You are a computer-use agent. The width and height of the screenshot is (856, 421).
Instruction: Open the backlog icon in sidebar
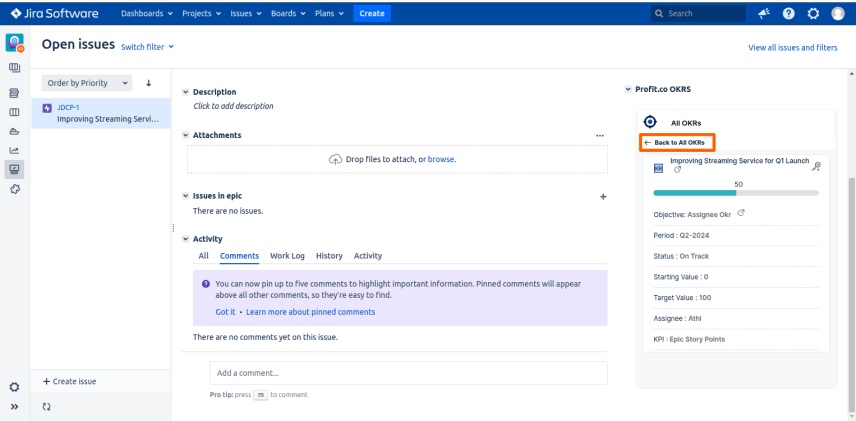[x=15, y=93]
